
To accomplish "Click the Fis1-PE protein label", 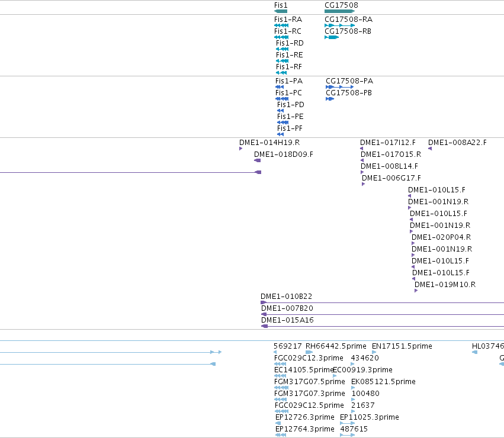I will click(290, 117).
